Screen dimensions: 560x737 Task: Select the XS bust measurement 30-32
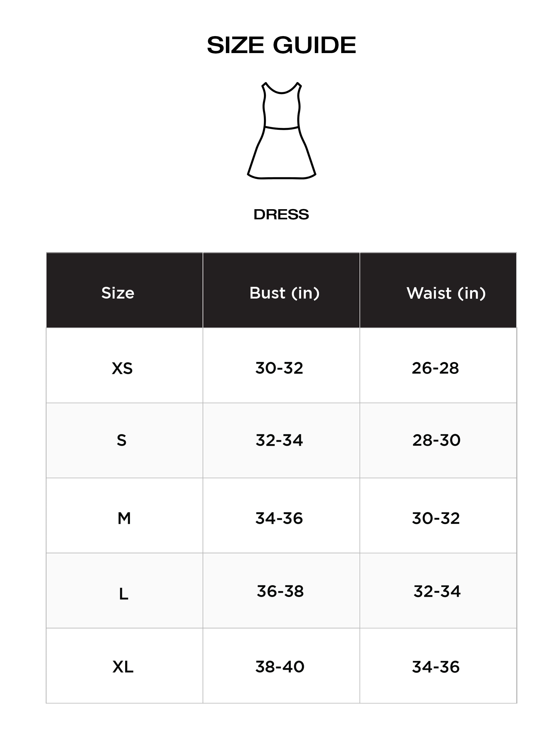(279, 368)
